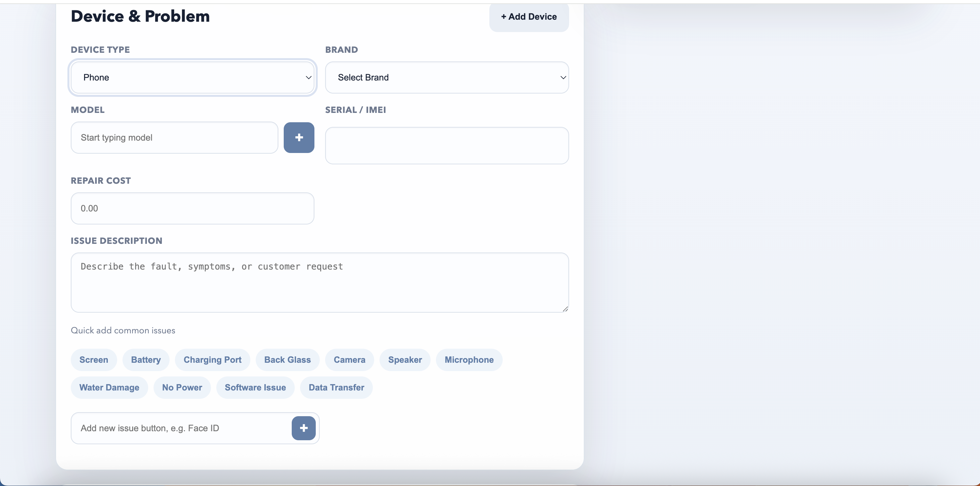Focus the Start typing model field

tap(174, 137)
